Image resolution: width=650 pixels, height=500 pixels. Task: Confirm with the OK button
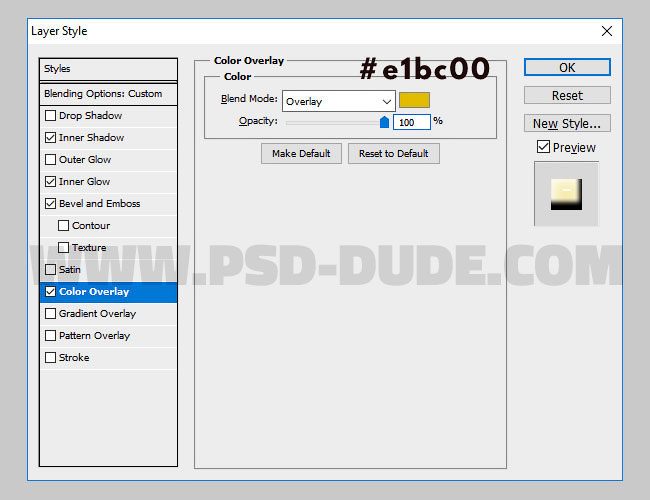[567, 67]
